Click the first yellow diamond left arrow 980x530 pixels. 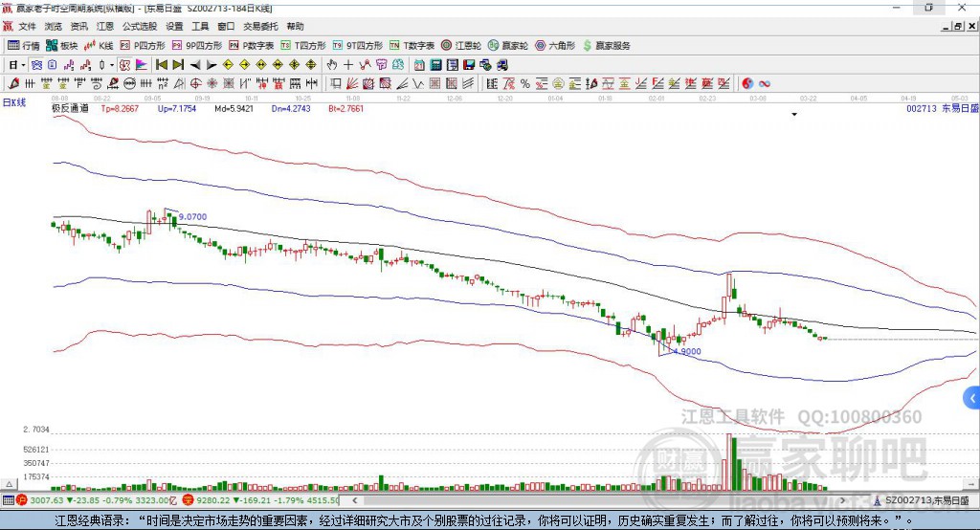coord(228,65)
